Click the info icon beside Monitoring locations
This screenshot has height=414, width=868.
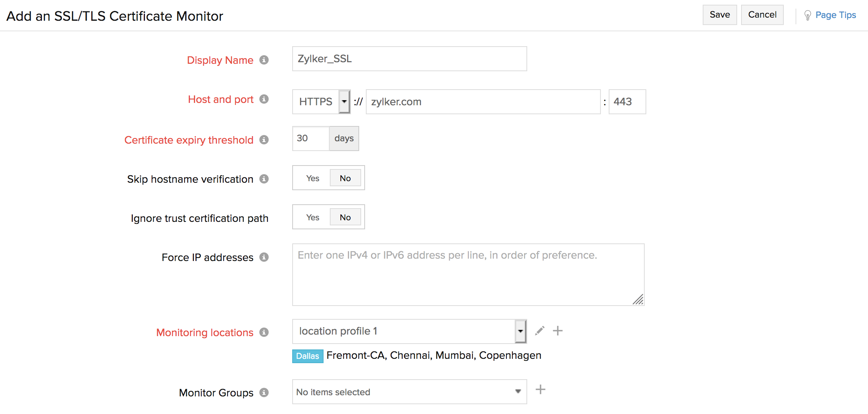[x=264, y=332]
